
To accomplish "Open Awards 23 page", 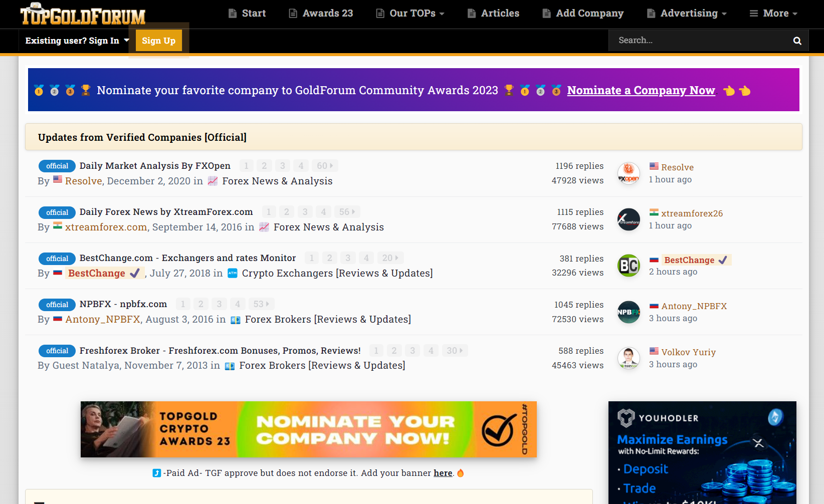I will click(321, 14).
